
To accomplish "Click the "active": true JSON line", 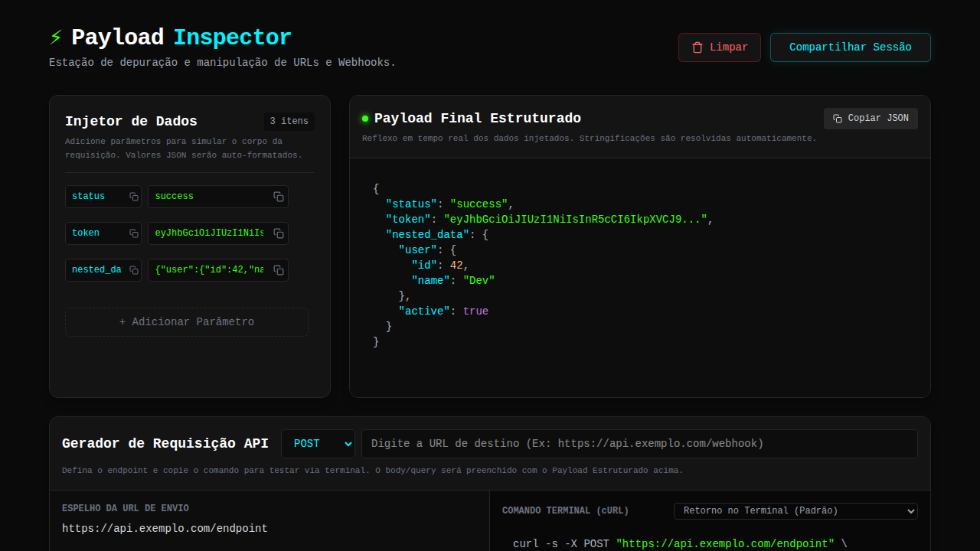I will [x=443, y=311].
